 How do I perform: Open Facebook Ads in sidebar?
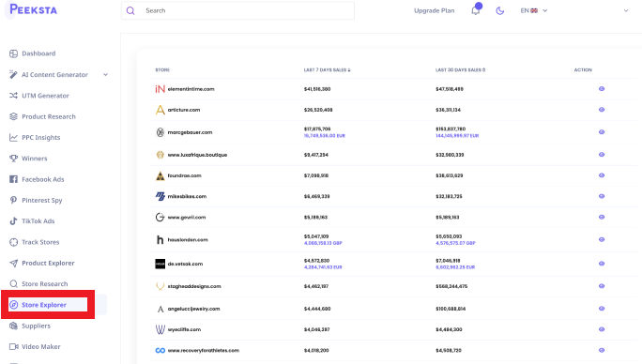(x=43, y=179)
